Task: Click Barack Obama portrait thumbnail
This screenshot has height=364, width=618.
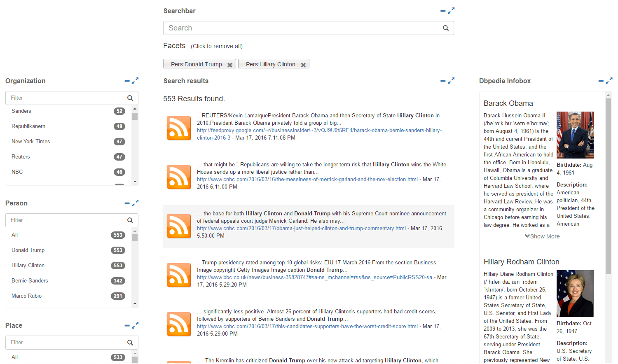Action: point(575,135)
